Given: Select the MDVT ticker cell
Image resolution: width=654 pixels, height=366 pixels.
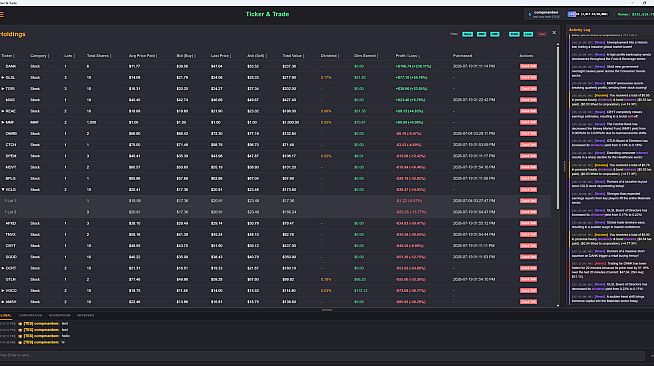Looking at the screenshot, I should [11, 167].
